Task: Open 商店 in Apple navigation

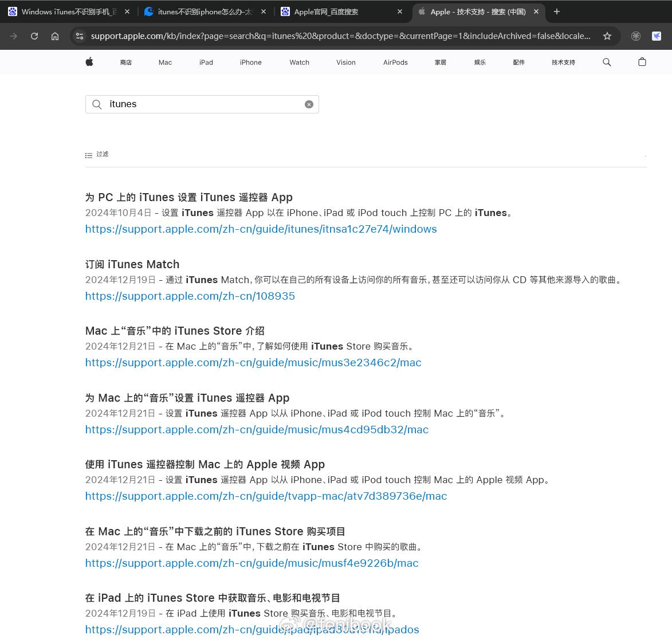Action: pyautogui.click(x=126, y=62)
